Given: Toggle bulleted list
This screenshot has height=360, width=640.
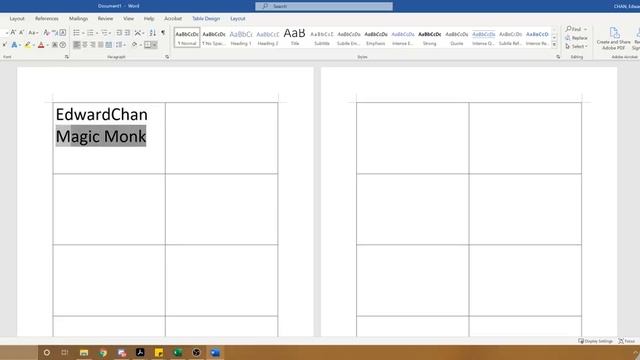Looking at the screenshot, I should (77, 33).
